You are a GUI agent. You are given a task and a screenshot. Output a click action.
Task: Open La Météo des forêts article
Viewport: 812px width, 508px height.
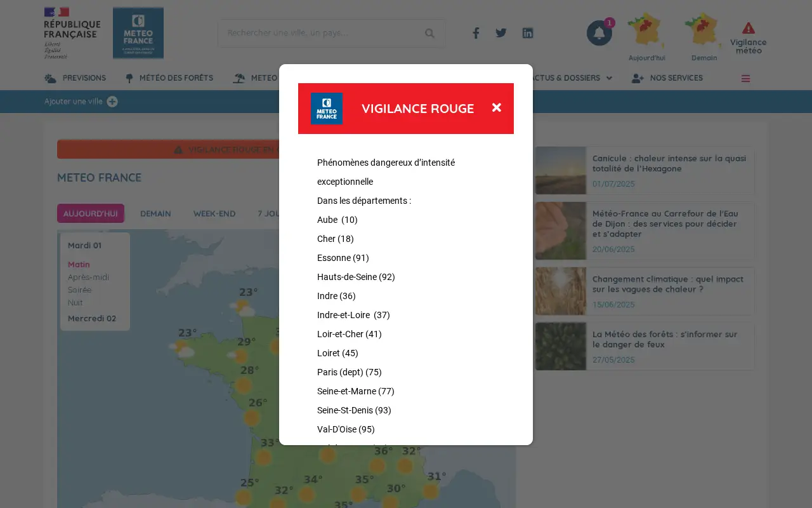point(645,346)
